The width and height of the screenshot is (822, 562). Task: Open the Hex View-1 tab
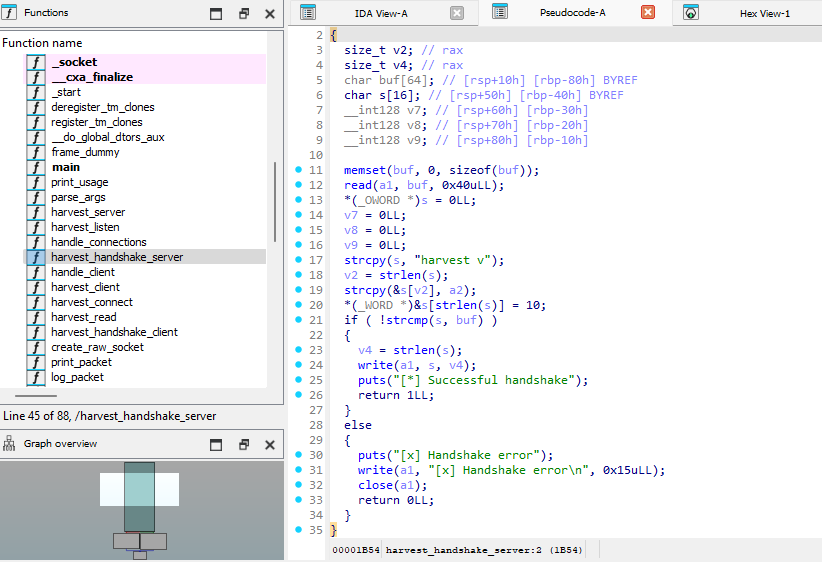pos(764,13)
